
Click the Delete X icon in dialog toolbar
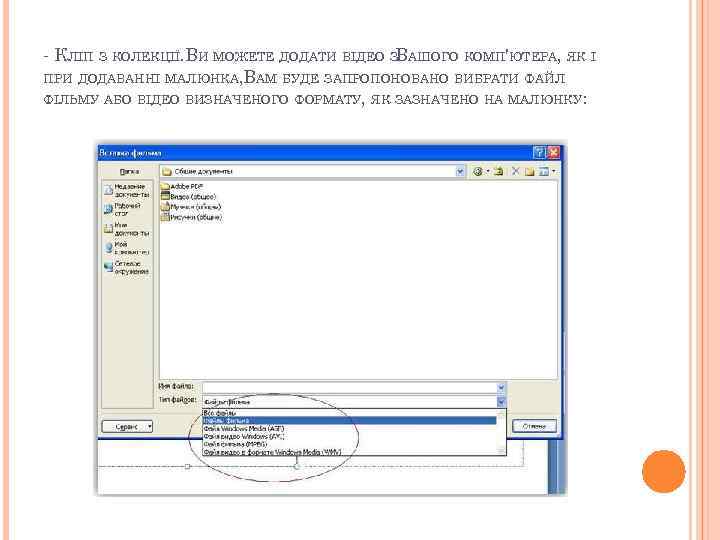coord(515,171)
